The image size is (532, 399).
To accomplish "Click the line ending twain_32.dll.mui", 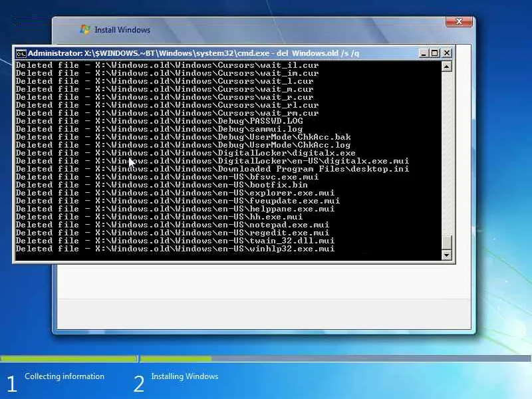I will click(175, 241).
